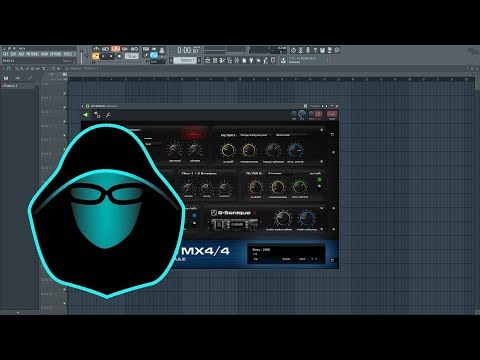The height and width of the screenshot is (360, 480).
Task: Click the plugin gear settings icon
Action: (x=97, y=115)
